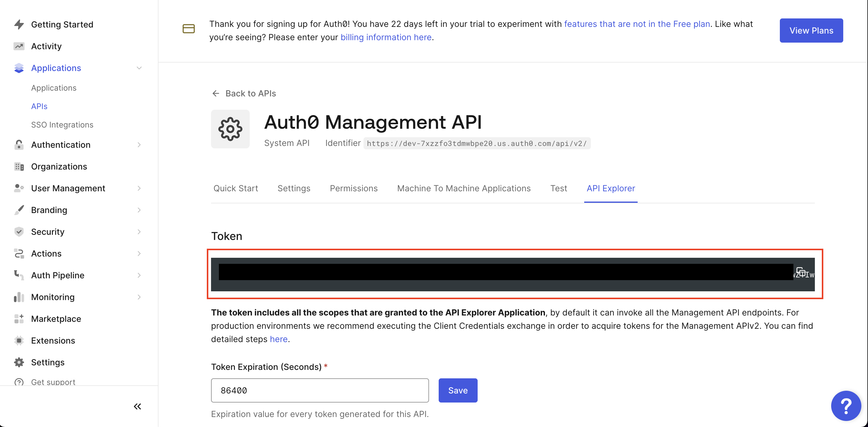
Task: Click the View Plans button
Action: coord(811,30)
